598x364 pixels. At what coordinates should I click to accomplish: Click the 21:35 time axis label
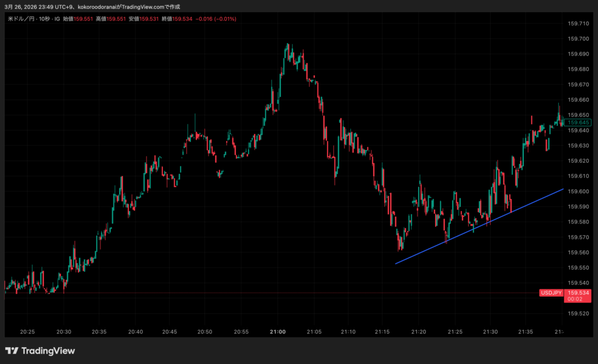[x=526, y=331]
